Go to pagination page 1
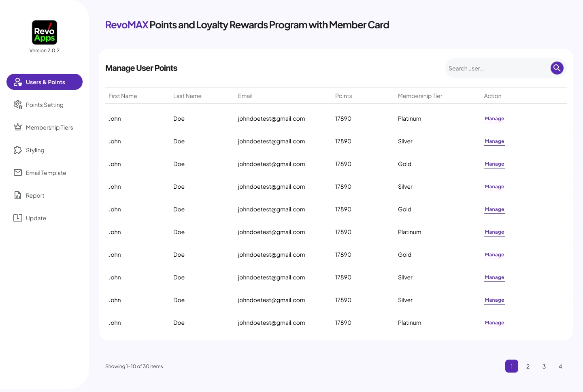This screenshot has width=583, height=392. click(x=512, y=366)
